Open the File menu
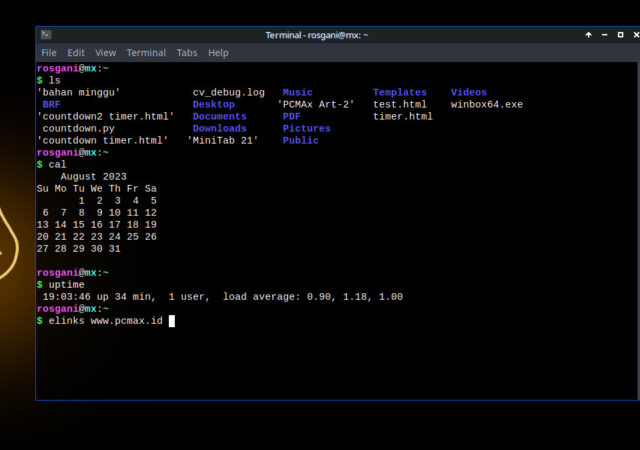 (49, 53)
